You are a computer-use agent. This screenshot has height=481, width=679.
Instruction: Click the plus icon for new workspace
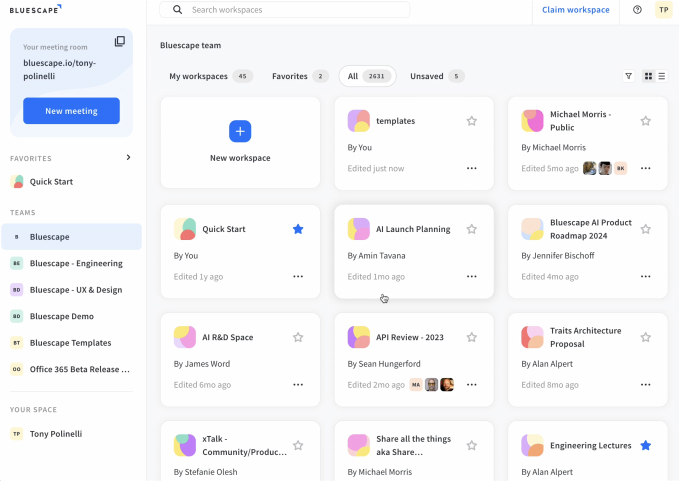click(x=240, y=131)
